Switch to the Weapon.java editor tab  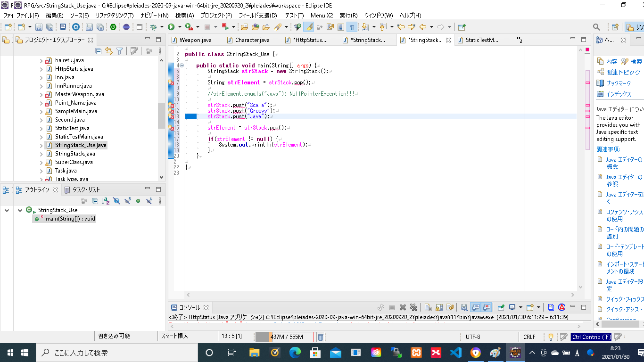[x=195, y=40]
